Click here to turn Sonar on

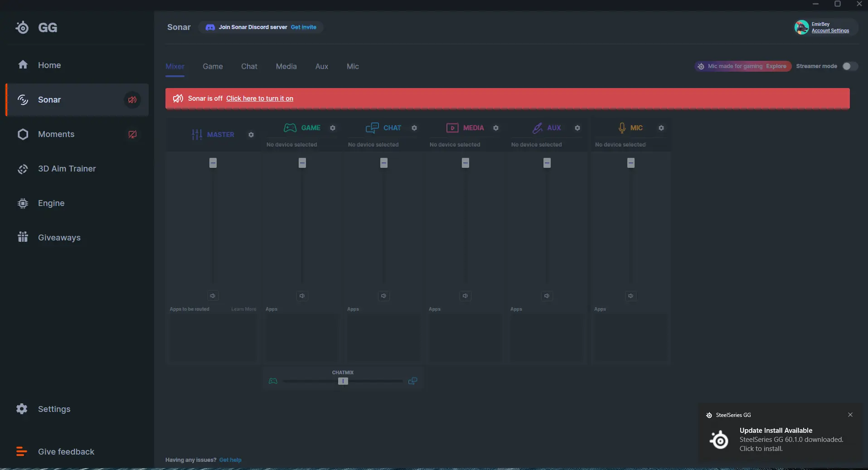click(x=260, y=98)
